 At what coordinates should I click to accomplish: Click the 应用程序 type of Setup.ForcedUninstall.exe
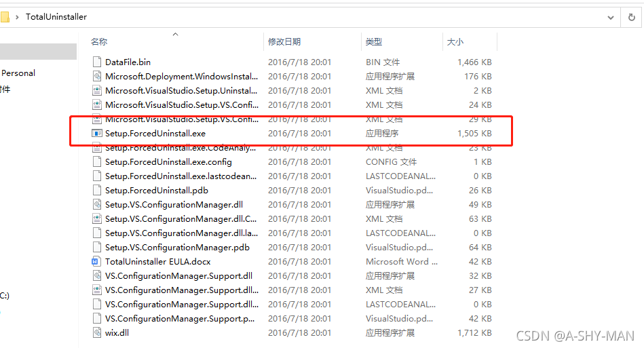pyautogui.click(x=382, y=134)
